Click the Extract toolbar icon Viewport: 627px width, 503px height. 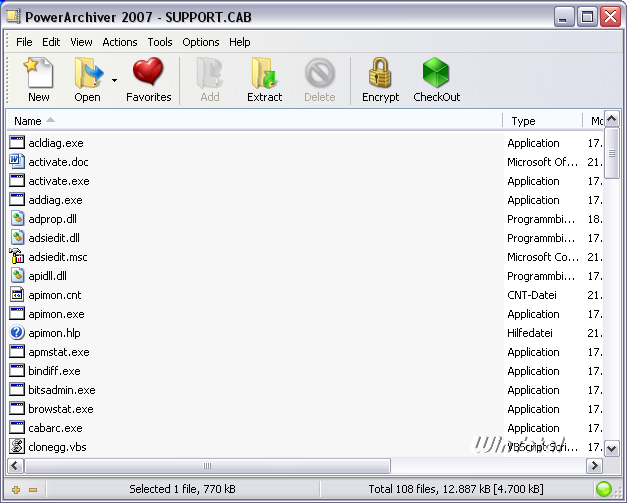[x=264, y=73]
